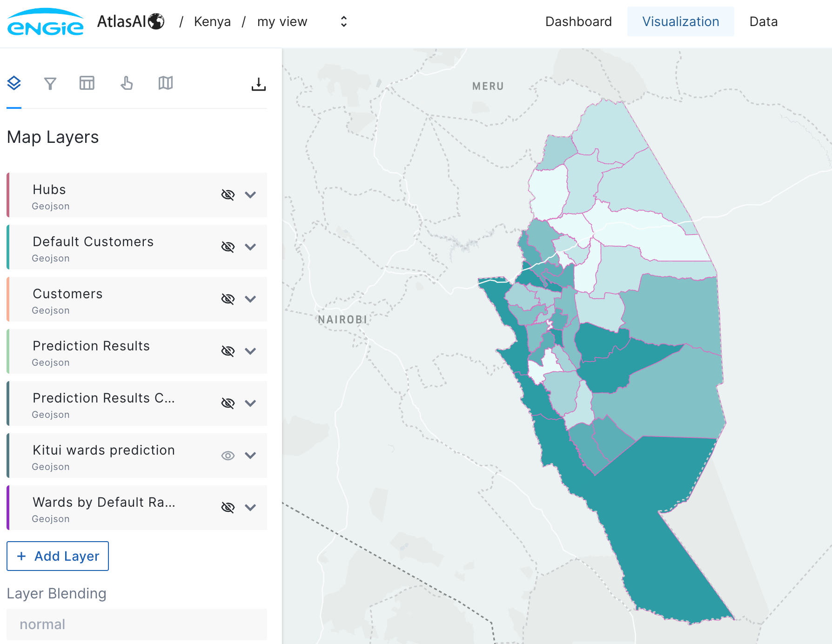Expand the Prediction Results layer settings
The width and height of the screenshot is (832, 644).
tap(250, 351)
